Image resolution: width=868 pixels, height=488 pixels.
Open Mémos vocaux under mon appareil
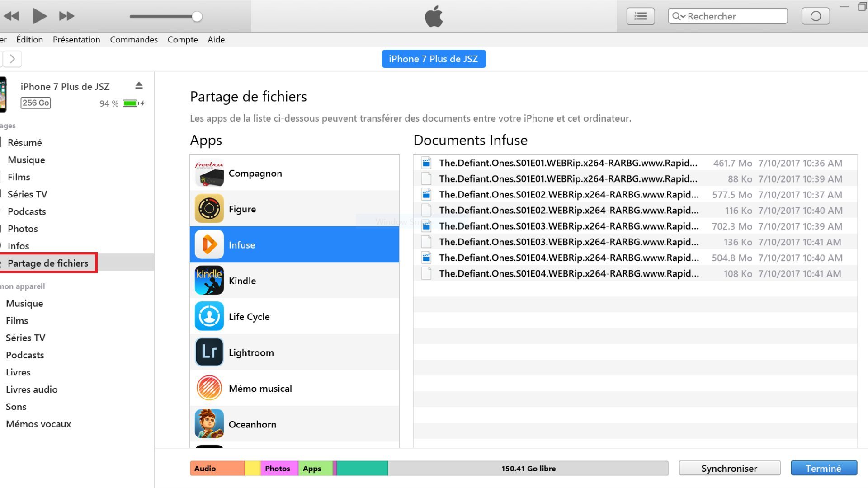pos(38,424)
